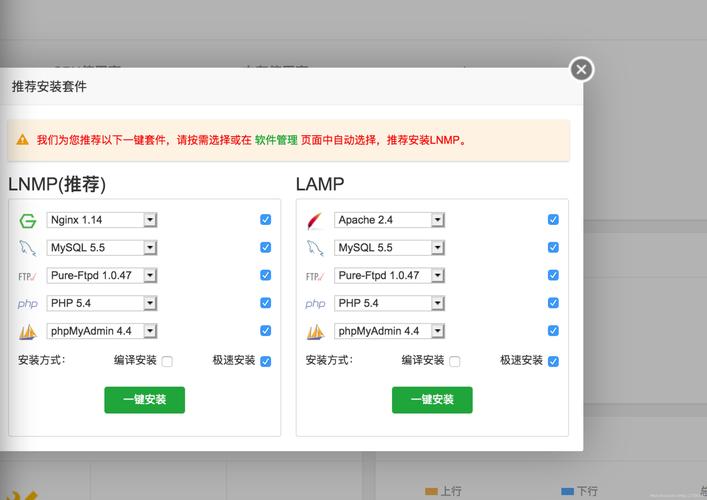Click the MySQL dolphin icon in LNMP
Viewport: 707px width, 500px height.
[28, 248]
